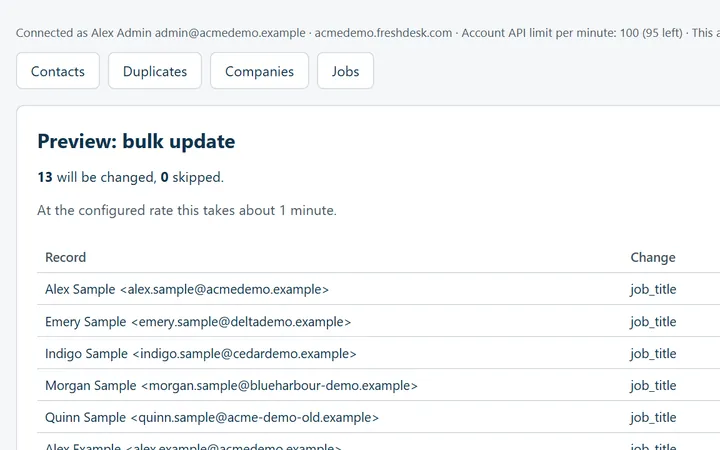Select Indigo Sample record entry
Screen dimensions: 720x450
(201, 354)
